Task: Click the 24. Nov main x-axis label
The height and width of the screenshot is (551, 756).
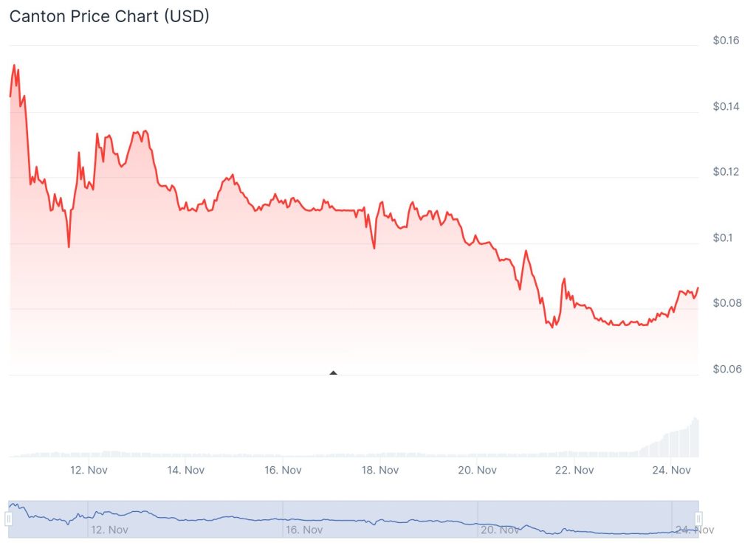Action: coord(670,470)
